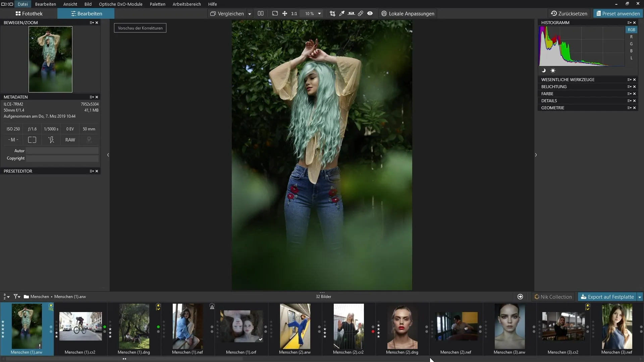The height and width of the screenshot is (362, 644).
Task: Select thumbnail Menschen (1).dng
Action: 134,326
